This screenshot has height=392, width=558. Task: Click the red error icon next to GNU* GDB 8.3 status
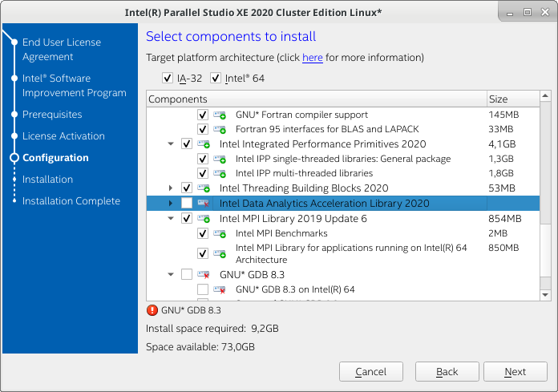click(x=152, y=310)
